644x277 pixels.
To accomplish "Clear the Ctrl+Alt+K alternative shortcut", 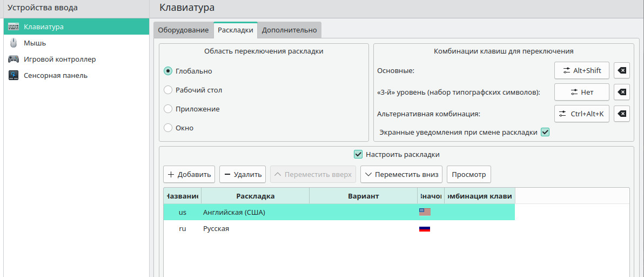I will coord(622,114).
